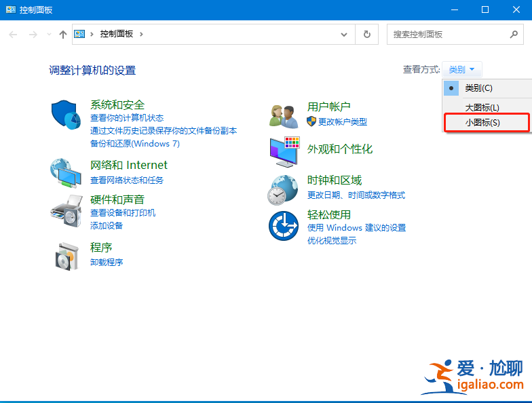Choose 小图标(S) from the view menu
The image size is (532, 403).
487,122
